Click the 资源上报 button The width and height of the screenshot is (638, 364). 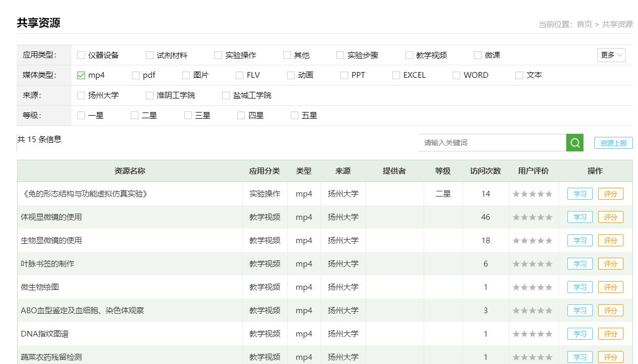coord(613,144)
